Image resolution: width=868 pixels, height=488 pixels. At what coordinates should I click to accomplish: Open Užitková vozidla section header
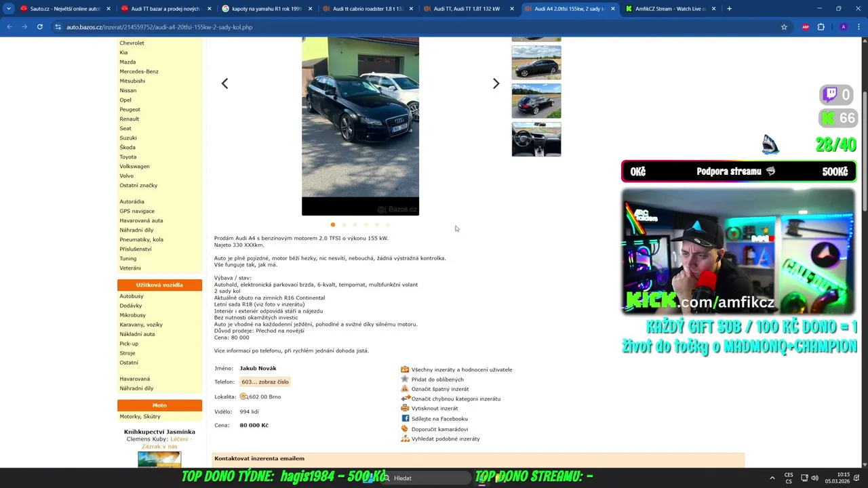click(x=159, y=285)
